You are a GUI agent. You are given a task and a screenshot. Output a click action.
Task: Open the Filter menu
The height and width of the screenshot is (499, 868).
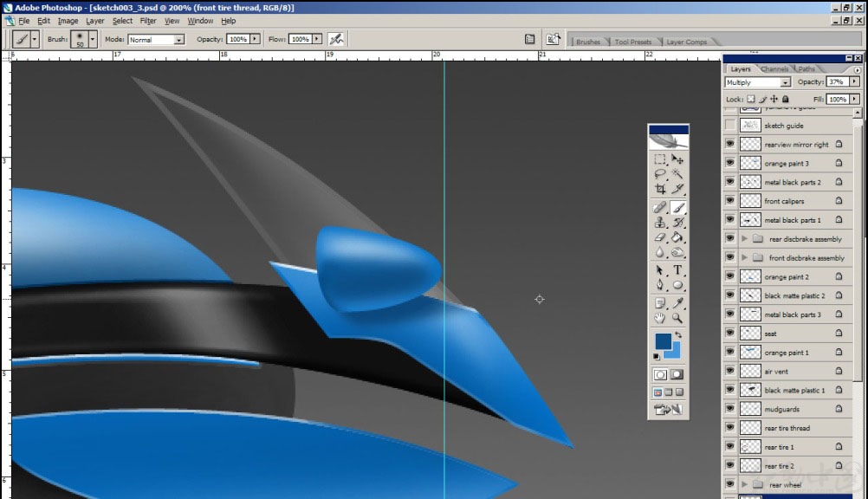point(148,21)
